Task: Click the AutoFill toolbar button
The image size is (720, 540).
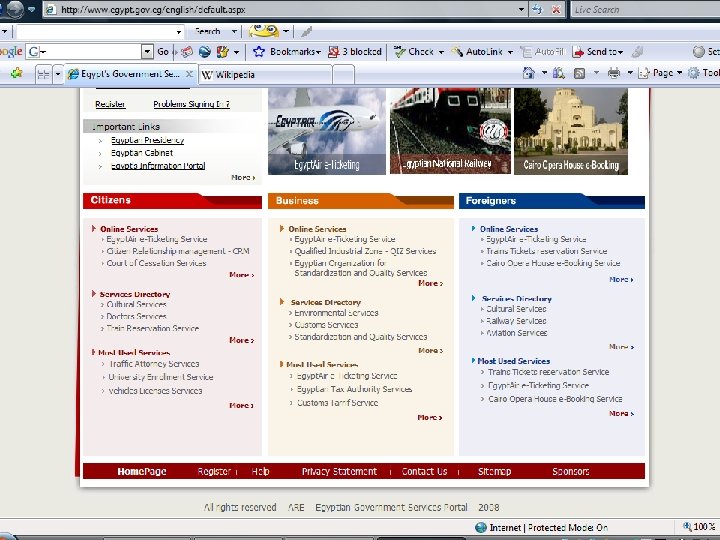Action: click(542, 52)
